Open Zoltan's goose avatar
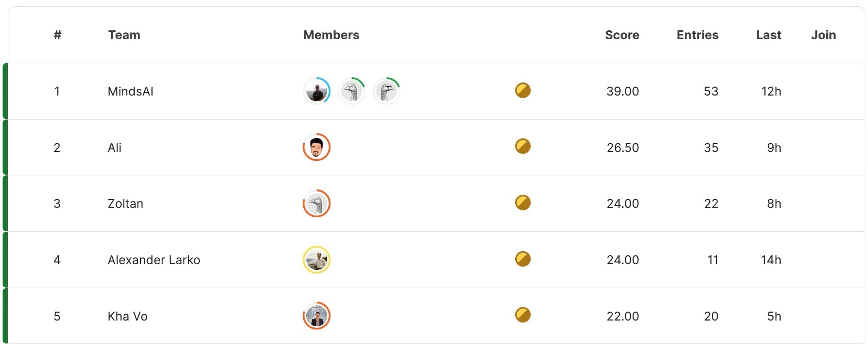Image resolution: width=868 pixels, height=344 pixels. (x=317, y=204)
